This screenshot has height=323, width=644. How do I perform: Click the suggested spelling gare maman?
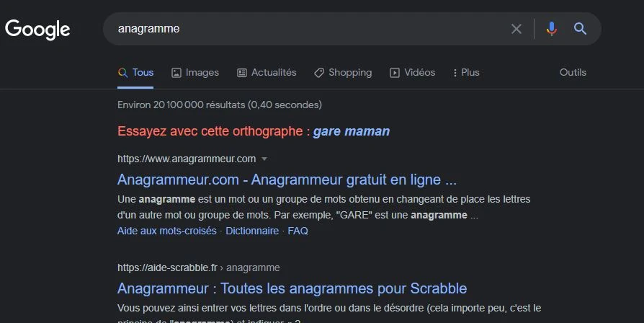pos(351,131)
